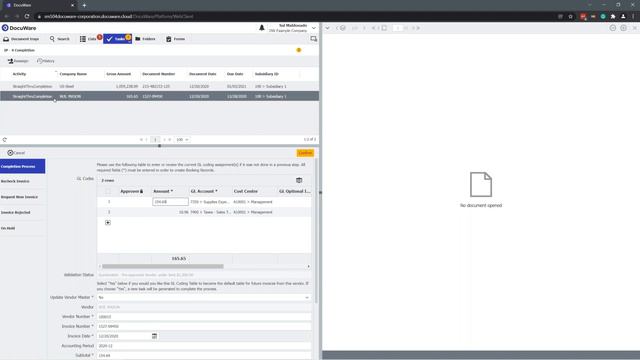The height and width of the screenshot is (360, 640).
Task: Click the Vendor Number field
Action: [x=204, y=316]
